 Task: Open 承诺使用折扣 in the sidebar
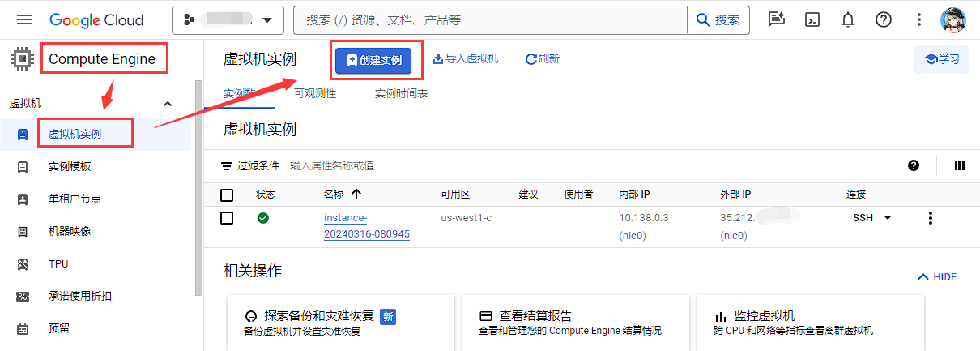tap(80, 296)
